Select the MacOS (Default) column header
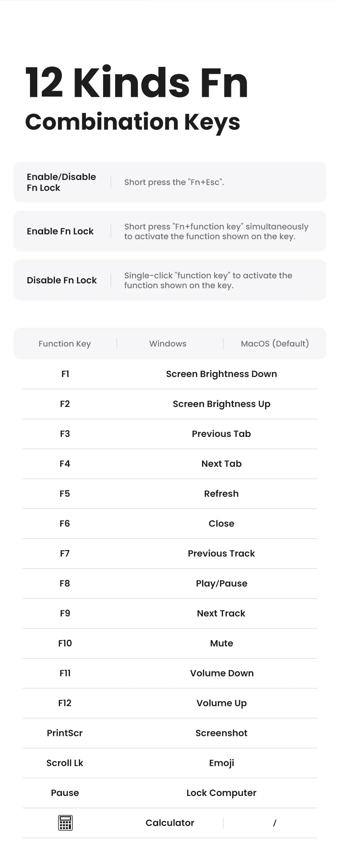 [275, 344]
